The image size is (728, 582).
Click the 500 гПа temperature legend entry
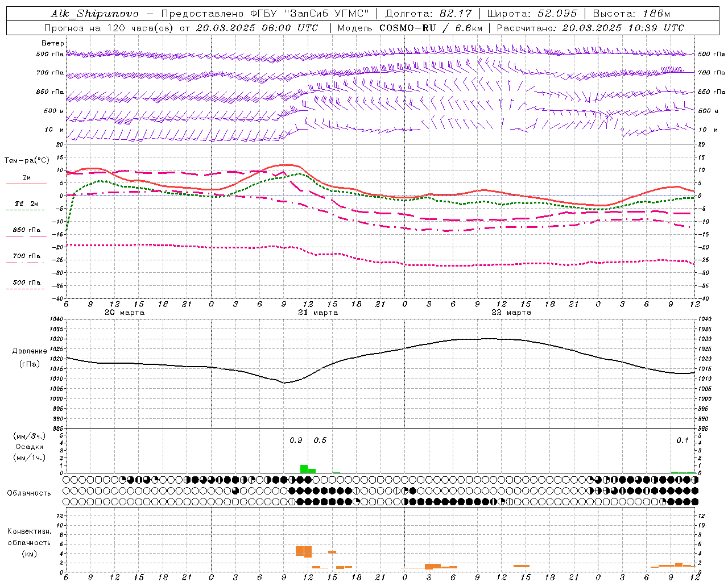coord(26,282)
